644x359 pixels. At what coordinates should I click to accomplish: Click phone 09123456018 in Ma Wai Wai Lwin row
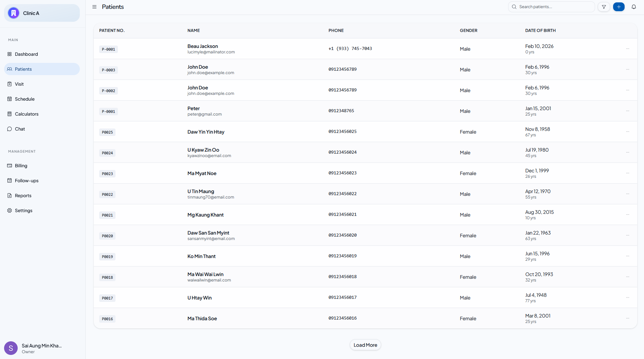point(343,277)
